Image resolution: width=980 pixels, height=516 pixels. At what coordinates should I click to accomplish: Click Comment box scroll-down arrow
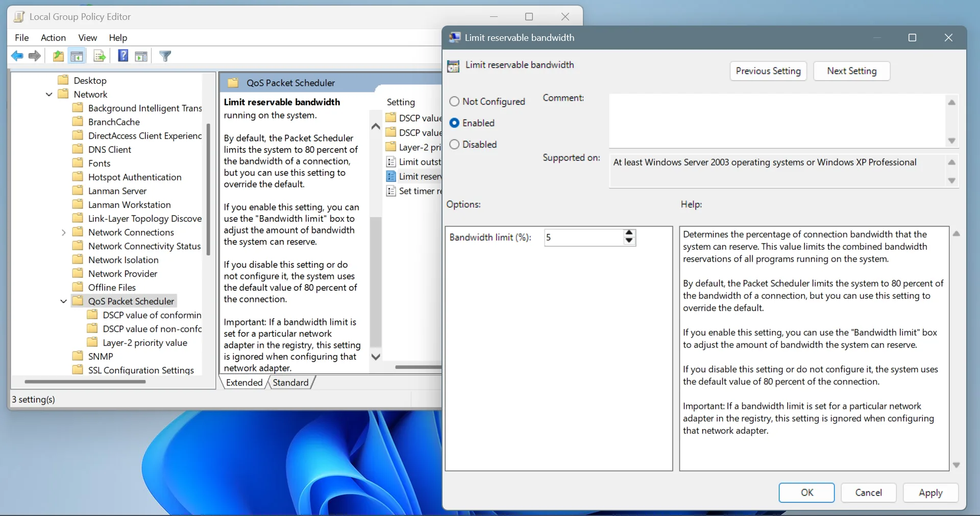952,140
